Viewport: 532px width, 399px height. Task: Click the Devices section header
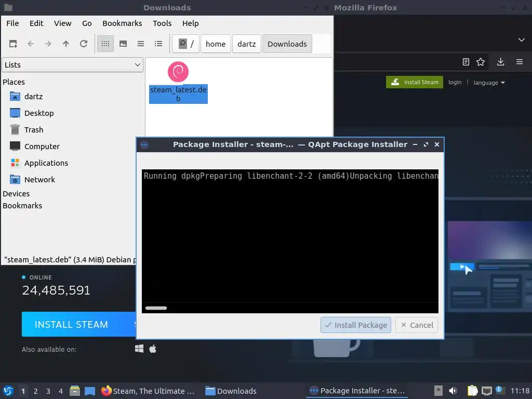(x=16, y=194)
